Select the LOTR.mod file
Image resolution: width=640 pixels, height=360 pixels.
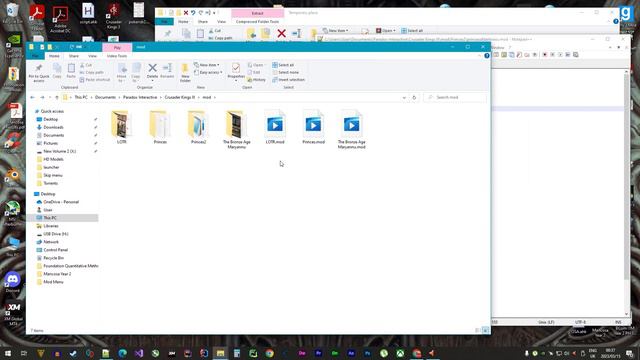[x=275, y=127]
